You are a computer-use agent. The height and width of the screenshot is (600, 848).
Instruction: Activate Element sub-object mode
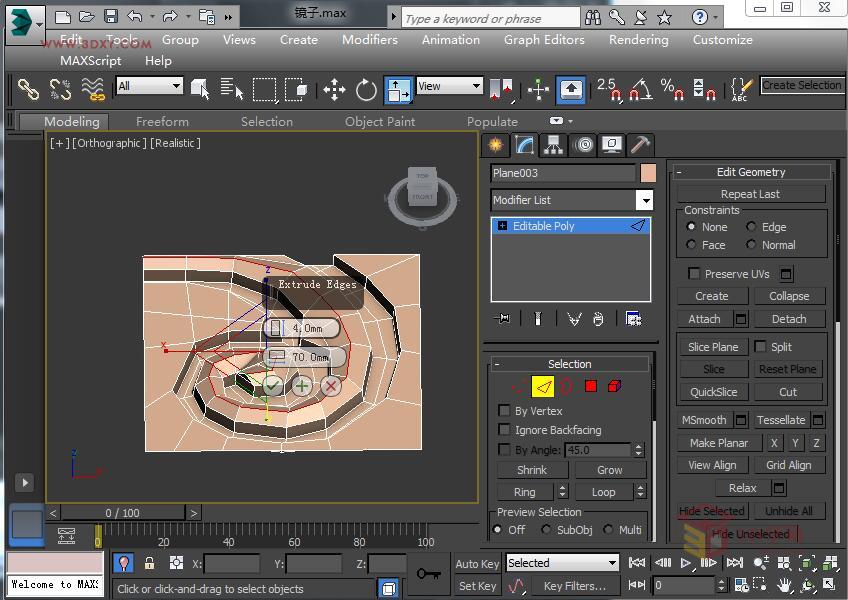(614, 385)
